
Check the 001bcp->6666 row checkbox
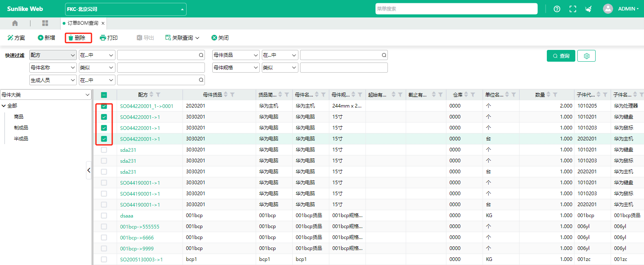tap(104, 237)
